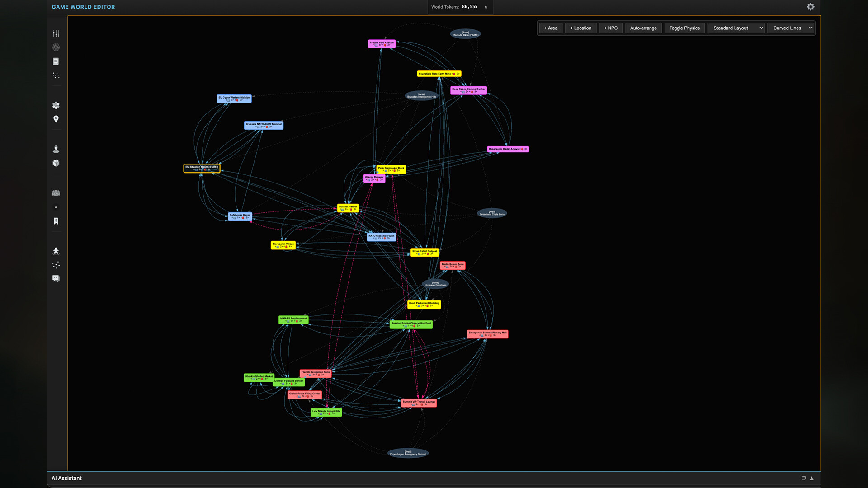Click the location pin icon in the sidebar

coord(56,119)
